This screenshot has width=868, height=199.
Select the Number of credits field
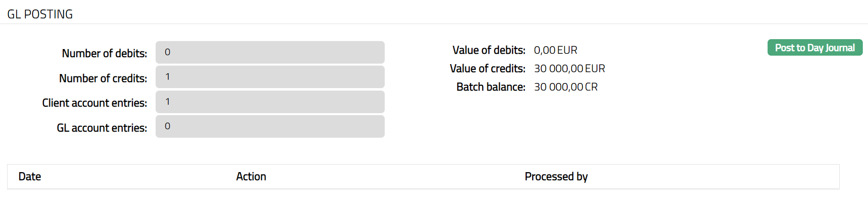coord(270,77)
